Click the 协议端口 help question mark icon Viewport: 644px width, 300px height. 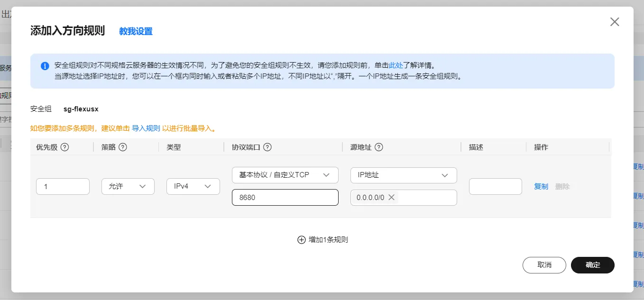tap(267, 147)
